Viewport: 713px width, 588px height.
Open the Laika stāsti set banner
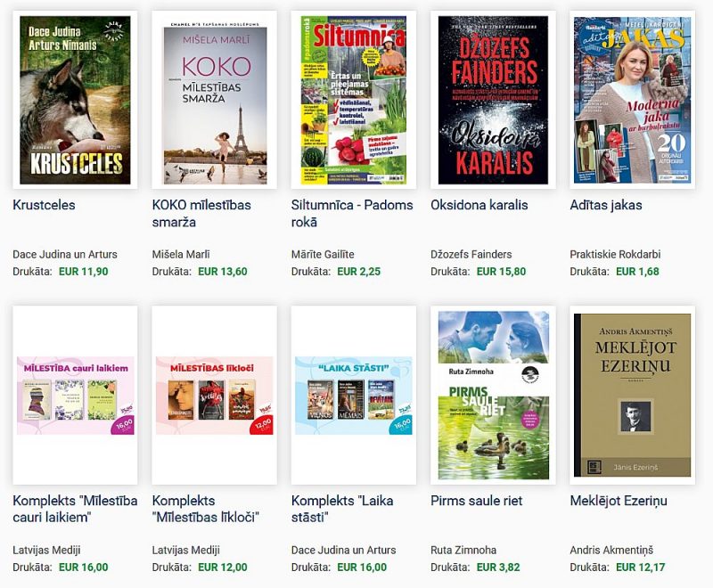(x=354, y=396)
